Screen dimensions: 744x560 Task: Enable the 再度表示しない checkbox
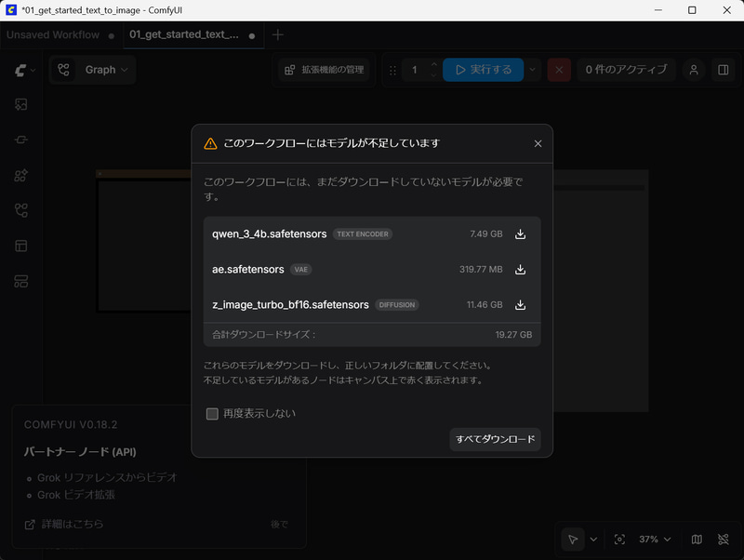point(212,413)
